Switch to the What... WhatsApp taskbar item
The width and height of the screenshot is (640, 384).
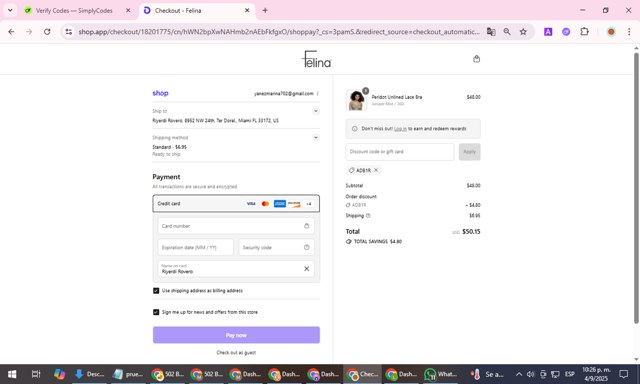(441, 374)
